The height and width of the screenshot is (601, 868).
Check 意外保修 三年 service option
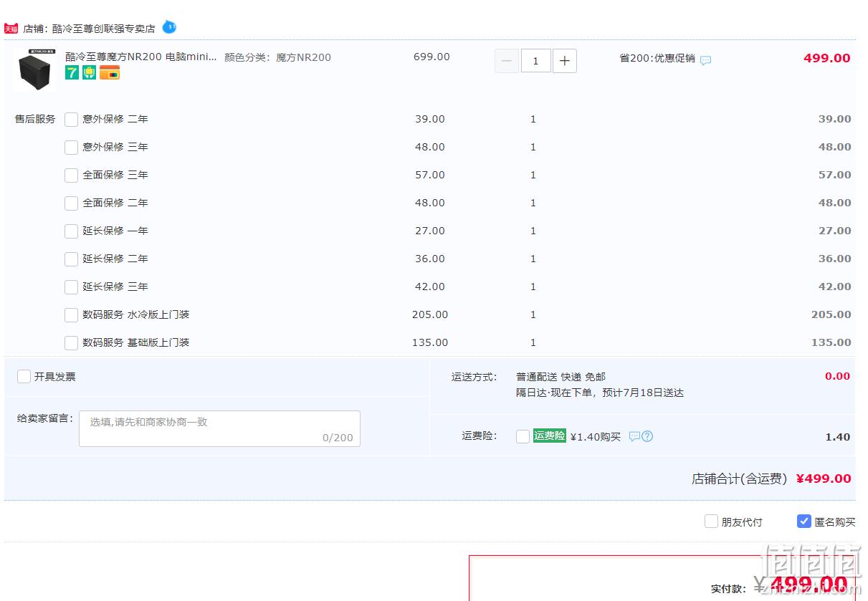pyautogui.click(x=71, y=148)
